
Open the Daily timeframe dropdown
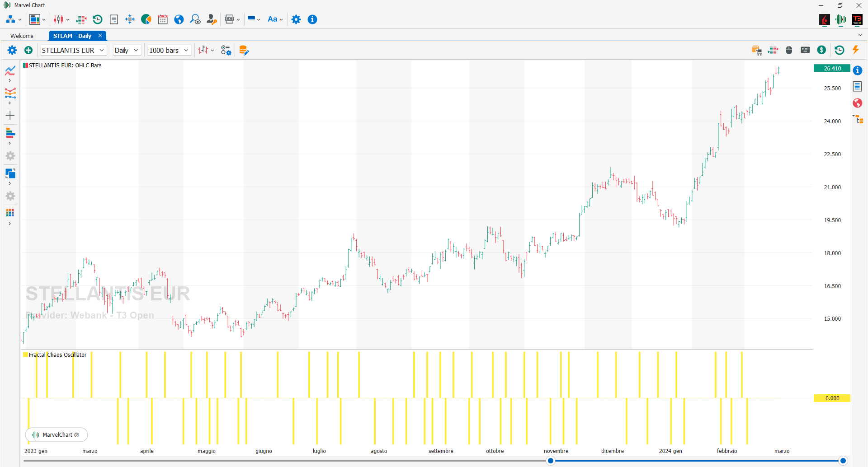127,50
